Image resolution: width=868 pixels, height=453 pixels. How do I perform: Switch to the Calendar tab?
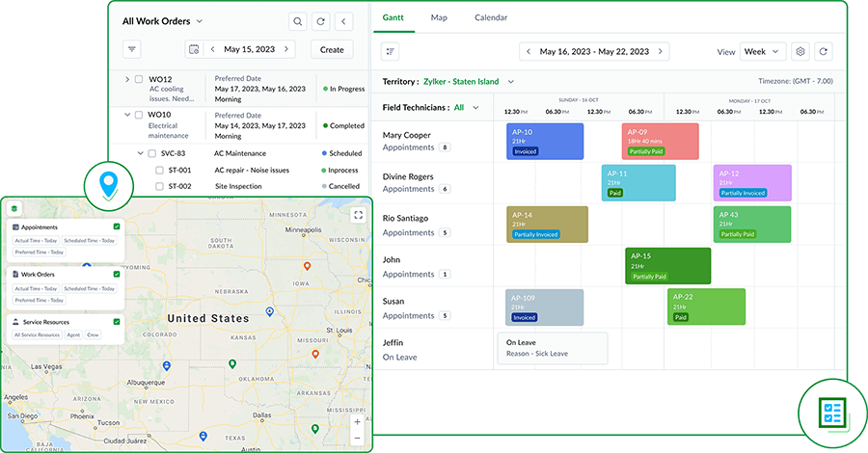click(x=490, y=17)
